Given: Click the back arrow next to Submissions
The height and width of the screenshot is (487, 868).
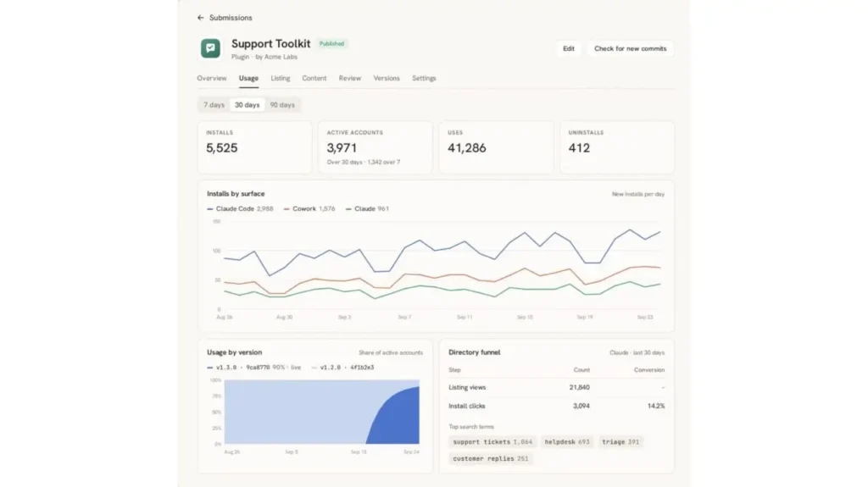Looking at the screenshot, I should pos(200,18).
